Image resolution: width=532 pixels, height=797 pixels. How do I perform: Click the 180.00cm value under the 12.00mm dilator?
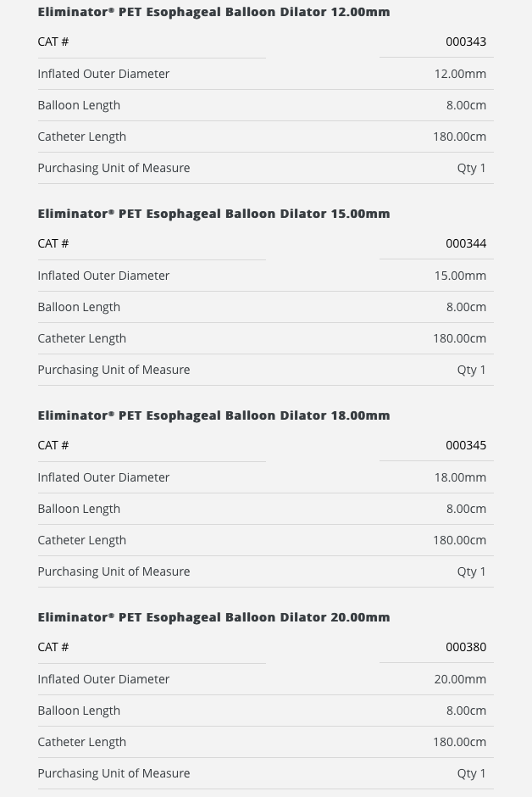[459, 137]
